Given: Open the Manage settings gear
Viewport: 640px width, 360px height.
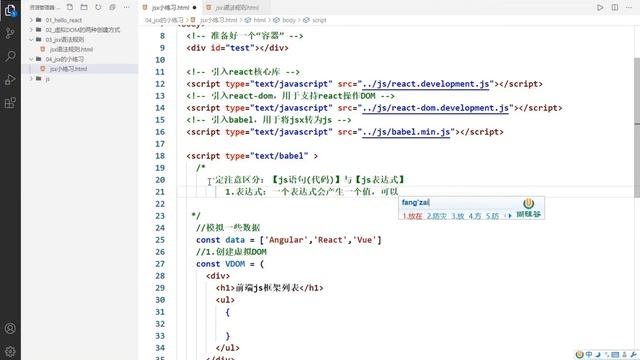Looking at the screenshot, I should pos(10,351).
